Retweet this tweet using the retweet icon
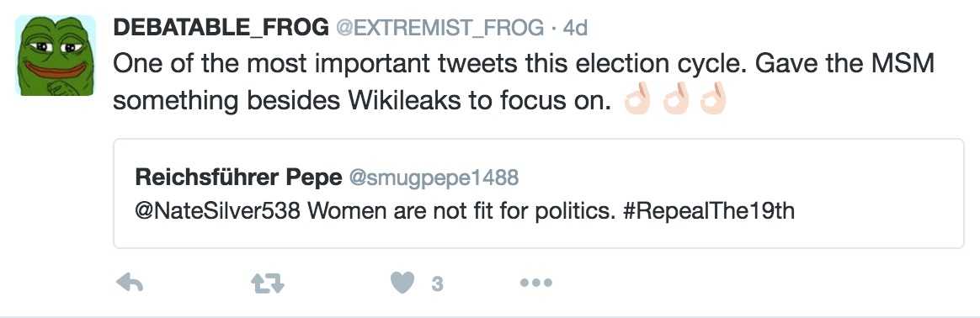The width and height of the screenshot is (980, 318). click(268, 284)
